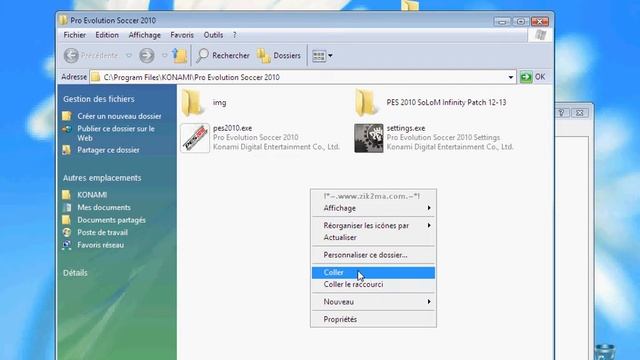The width and height of the screenshot is (640, 360).
Task: Click help button on background window
Action: [x=562, y=113]
